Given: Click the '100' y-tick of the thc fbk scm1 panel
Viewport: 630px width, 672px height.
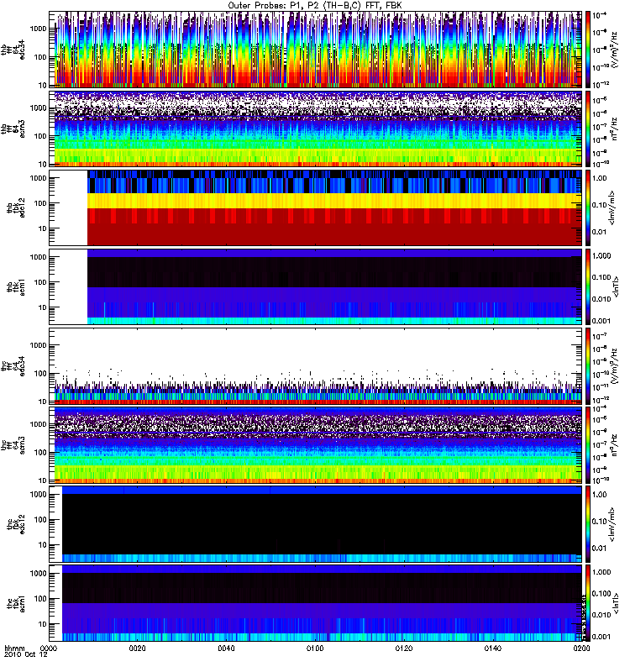Looking at the screenshot, I should tap(40, 599).
